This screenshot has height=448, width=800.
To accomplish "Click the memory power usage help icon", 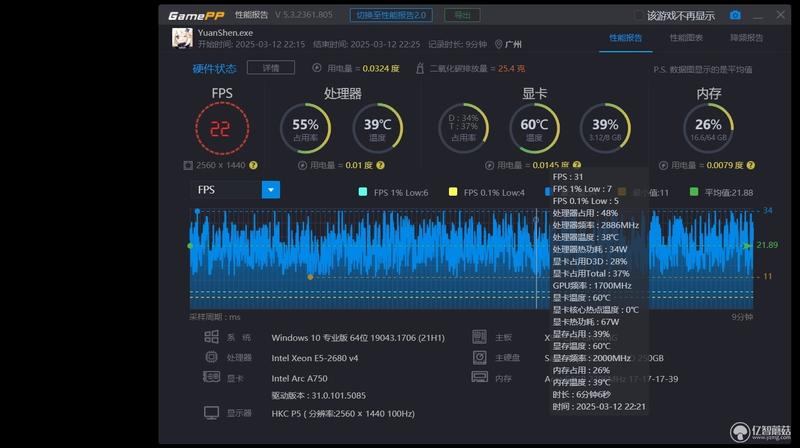I will [x=751, y=165].
